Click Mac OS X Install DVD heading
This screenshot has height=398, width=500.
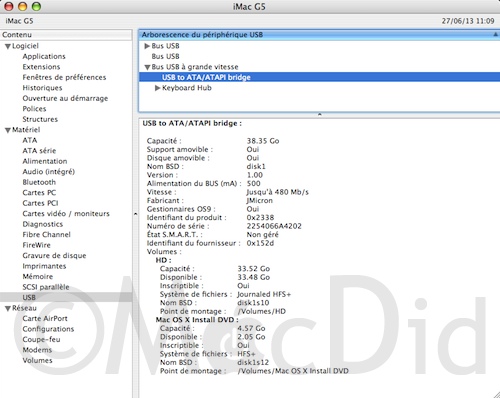[197, 320]
